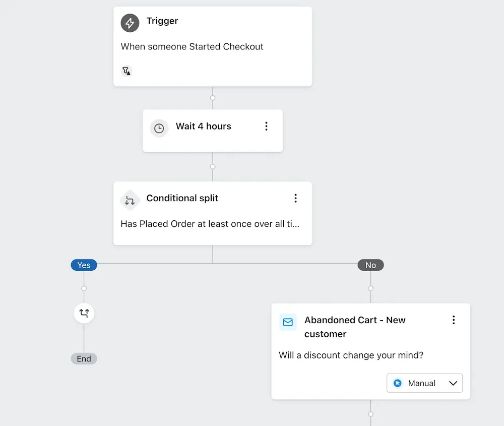Screen dimensions: 504x426
Task: Click the email envelope icon on Abandoned Cart
Action: [288, 322]
